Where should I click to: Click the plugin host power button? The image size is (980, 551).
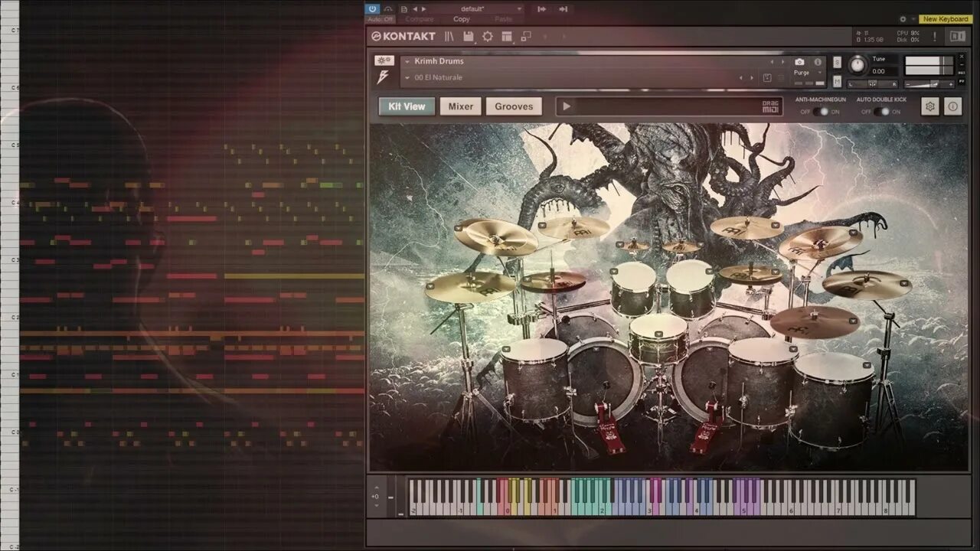coord(372,9)
